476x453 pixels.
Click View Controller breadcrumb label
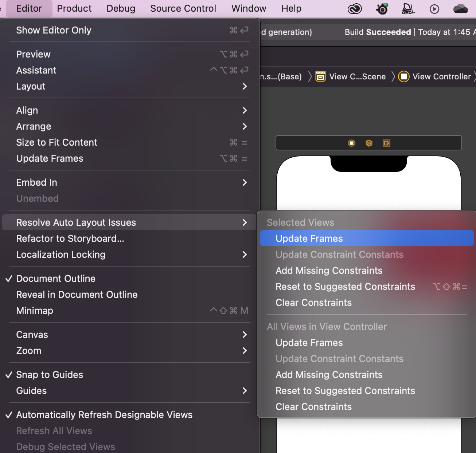(x=442, y=76)
